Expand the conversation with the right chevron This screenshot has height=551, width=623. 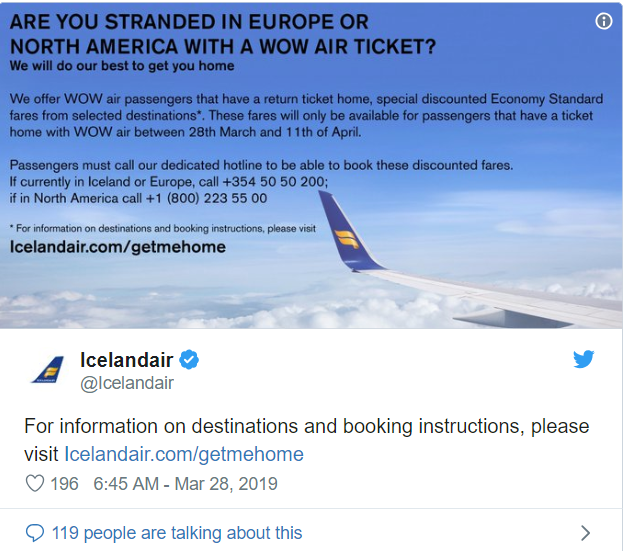point(585,533)
